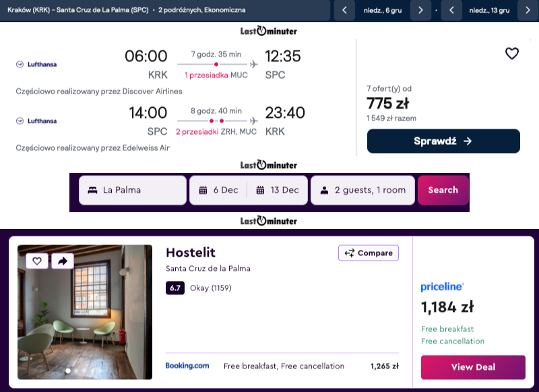Screen dimensions: 539x392
Task: Click the Edelweiss Air operator note
Action: coord(93,148)
